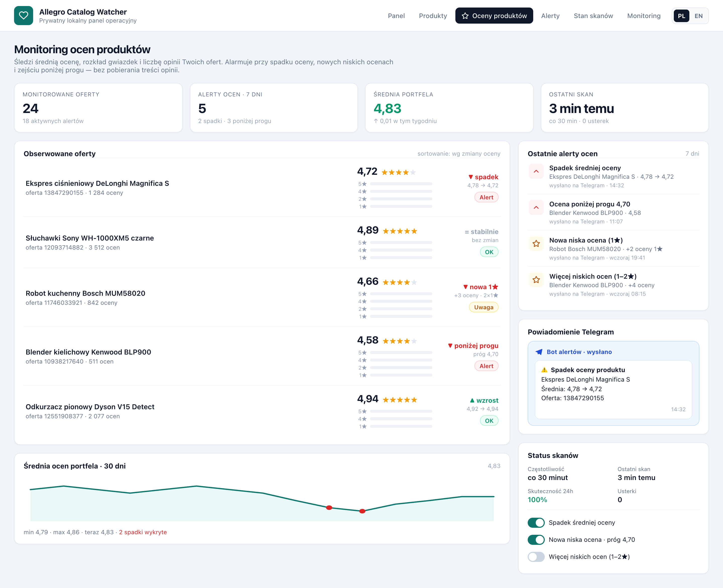Click Alerty ocen 7 dni card
Image resolution: width=723 pixels, height=588 pixels.
pyautogui.click(x=274, y=108)
